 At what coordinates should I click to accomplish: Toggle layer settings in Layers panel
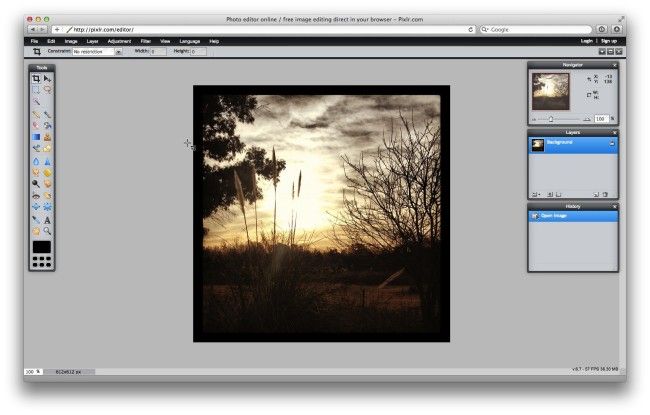[535, 194]
